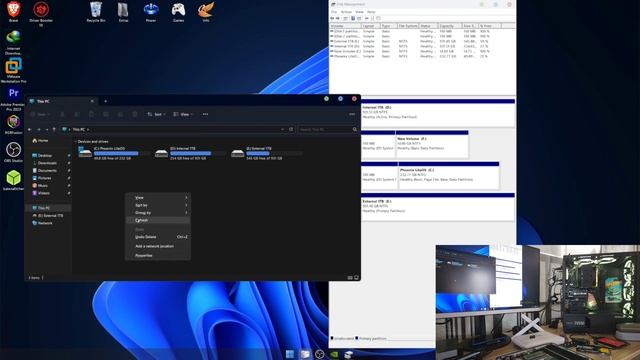Click Forward arrow in File Explorer
The height and width of the screenshot is (360, 640).
[38, 129]
